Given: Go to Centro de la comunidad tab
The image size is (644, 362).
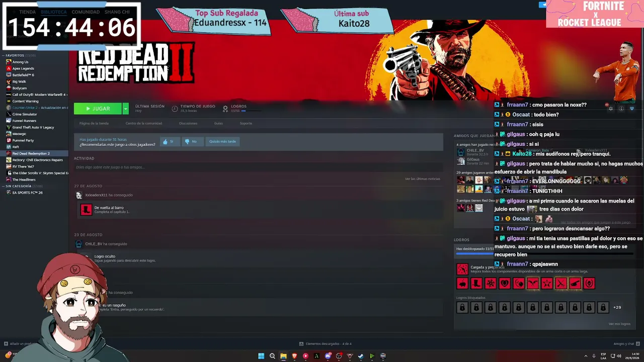Looking at the screenshot, I should [x=144, y=123].
